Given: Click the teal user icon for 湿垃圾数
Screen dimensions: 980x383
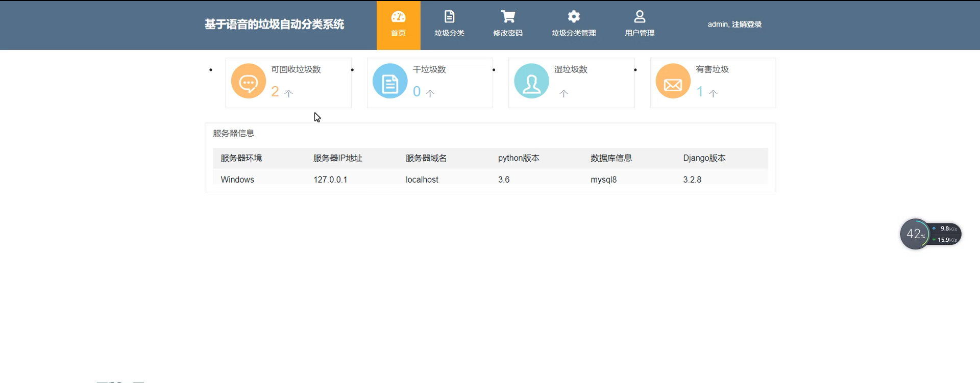Looking at the screenshot, I should click(x=531, y=81).
